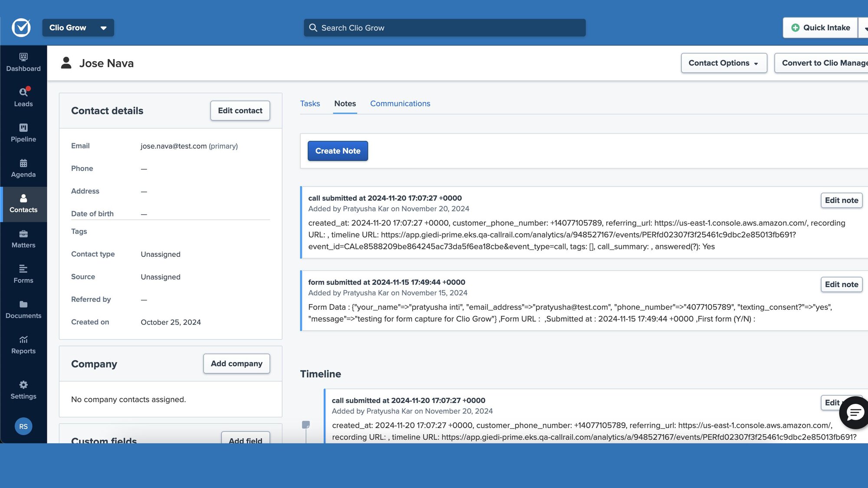Screen dimensions: 868x488
Task: Click the Create Note button
Action: (338, 151)
